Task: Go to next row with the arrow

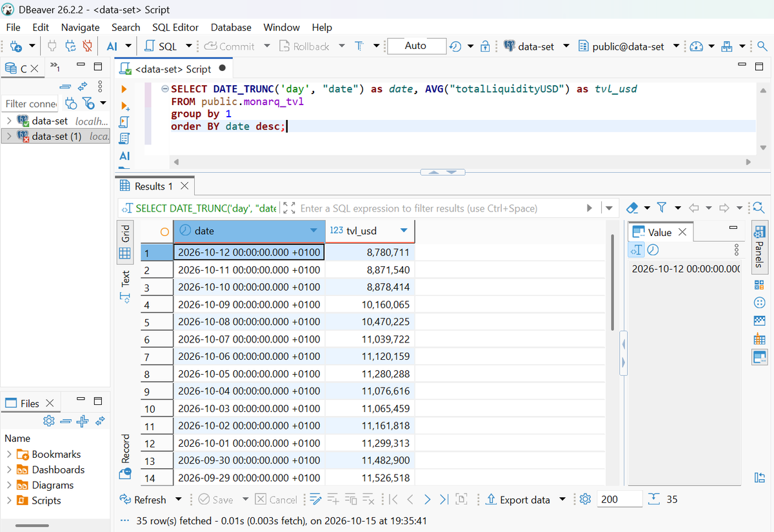Action: coord(427,500)
